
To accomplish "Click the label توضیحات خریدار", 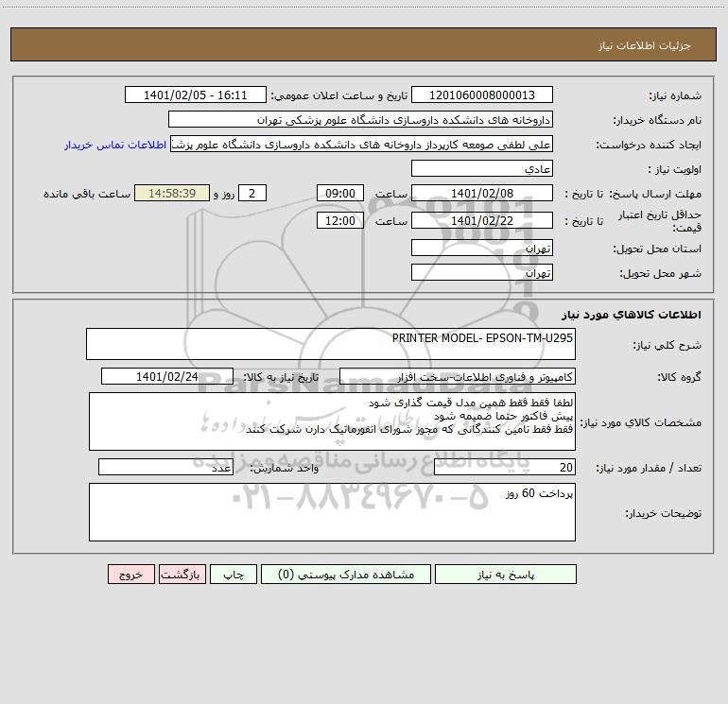I will [664, 513].
